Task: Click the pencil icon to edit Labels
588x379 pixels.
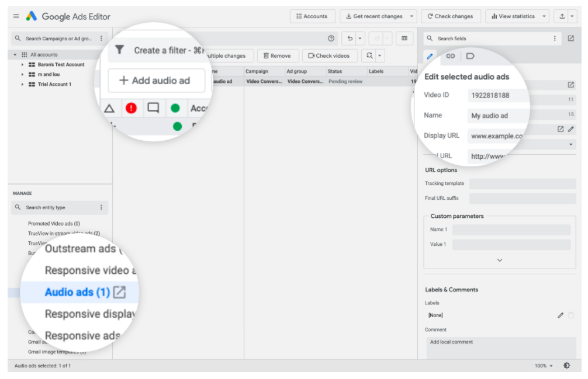Action: pyautogui.click(x=561, y=315)
